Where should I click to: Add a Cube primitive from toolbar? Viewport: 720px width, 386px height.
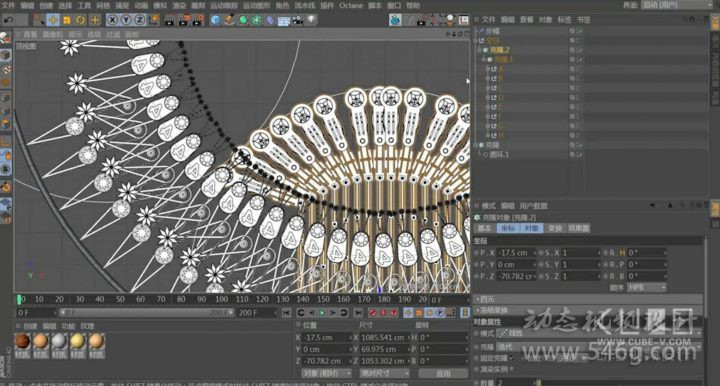(x=215, y=20)
